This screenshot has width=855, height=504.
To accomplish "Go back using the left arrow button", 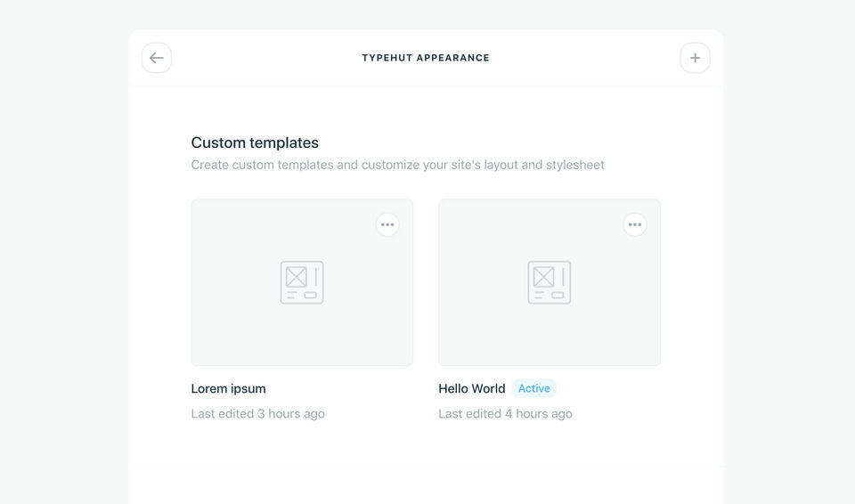I will click(x=157, y=58).
